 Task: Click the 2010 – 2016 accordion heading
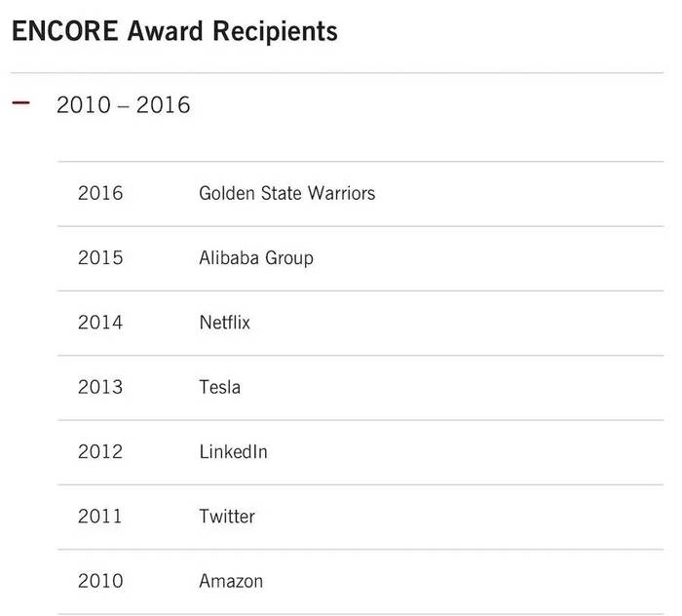(x=124, y=105)
